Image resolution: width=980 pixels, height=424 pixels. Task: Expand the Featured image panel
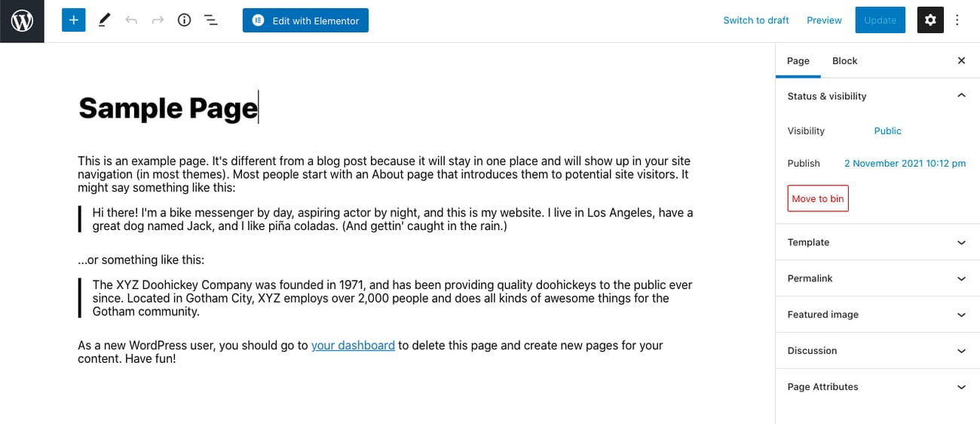(x=960, y=315)
